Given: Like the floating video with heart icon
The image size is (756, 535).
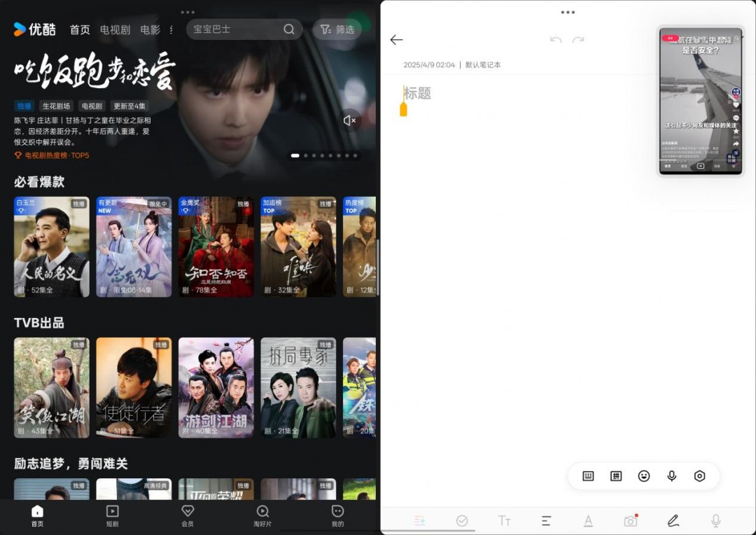Looking at the screenshot, I should pos(736,104).
